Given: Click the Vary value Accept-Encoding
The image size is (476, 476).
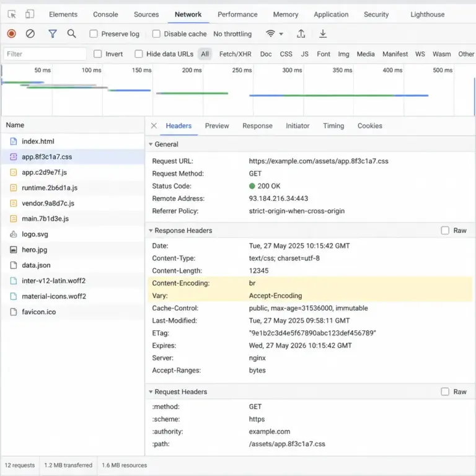Looking at the screenshot, I should coord(275,296).
